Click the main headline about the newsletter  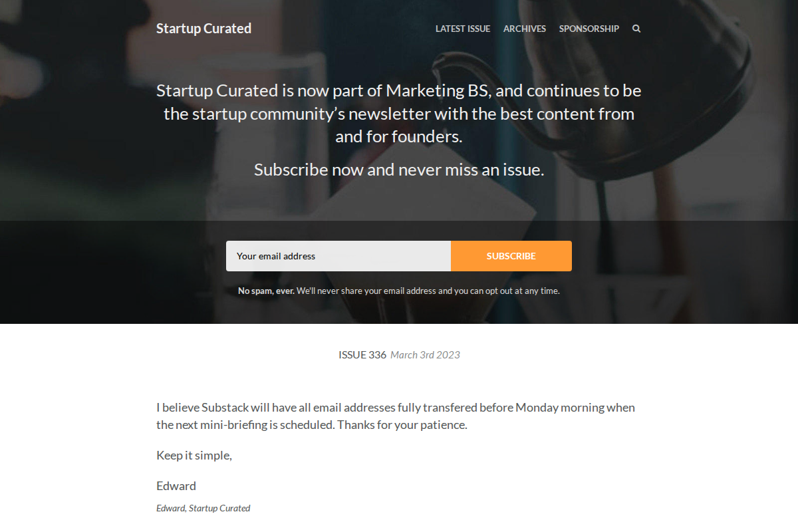click(399, 113)
